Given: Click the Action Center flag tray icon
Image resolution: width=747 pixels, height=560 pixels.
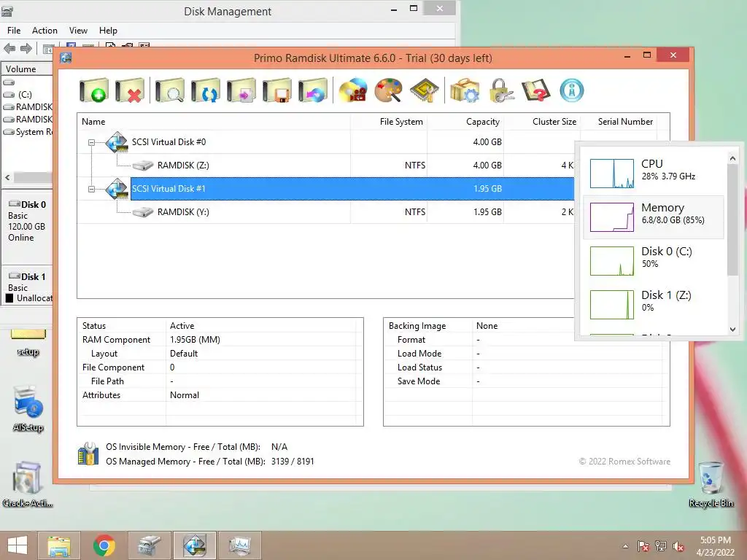Looking at the screenshot, I should click(x=643, y=546).
